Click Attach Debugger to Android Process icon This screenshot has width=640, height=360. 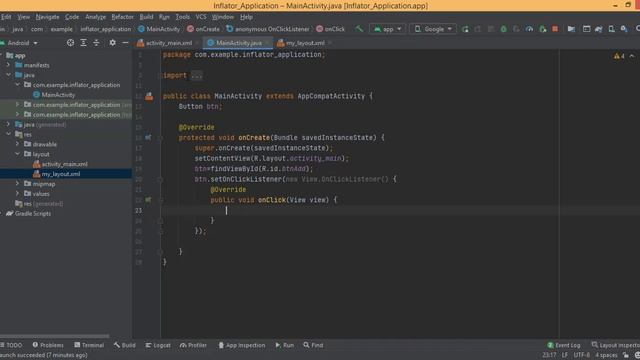click(542, 29)
